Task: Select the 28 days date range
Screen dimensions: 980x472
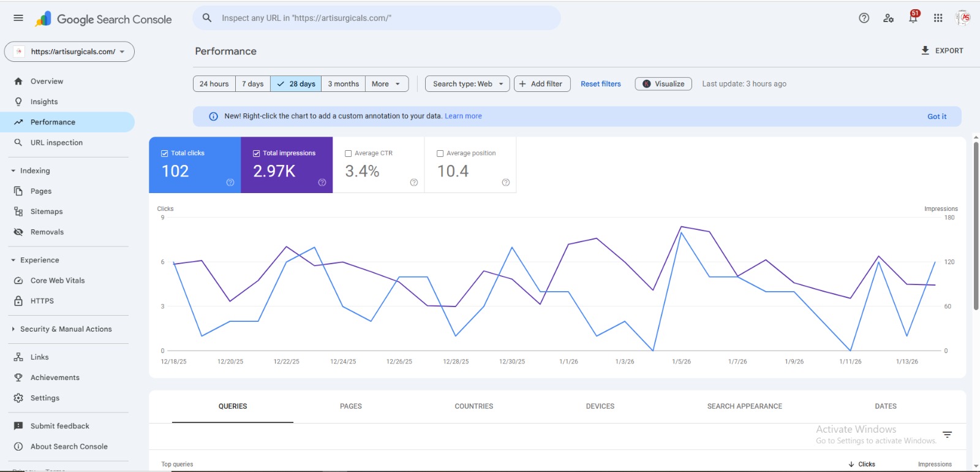Action: click(296, 84)
